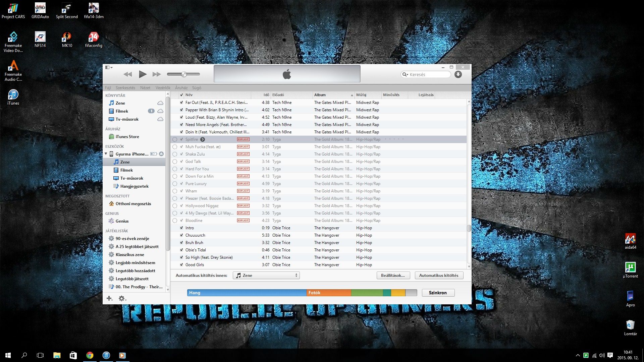The width and height of the screenshot is (644, 362).
Task: Open the Windows Start menu
Action: click(8, 355)
